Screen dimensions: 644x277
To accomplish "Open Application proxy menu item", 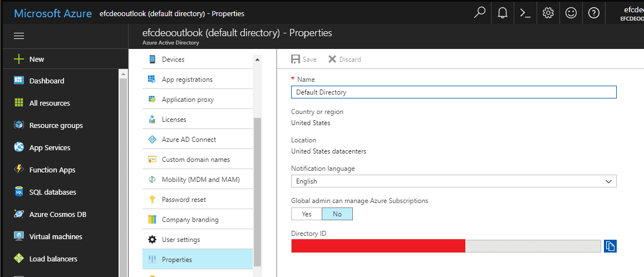I will tap(198, 100).
